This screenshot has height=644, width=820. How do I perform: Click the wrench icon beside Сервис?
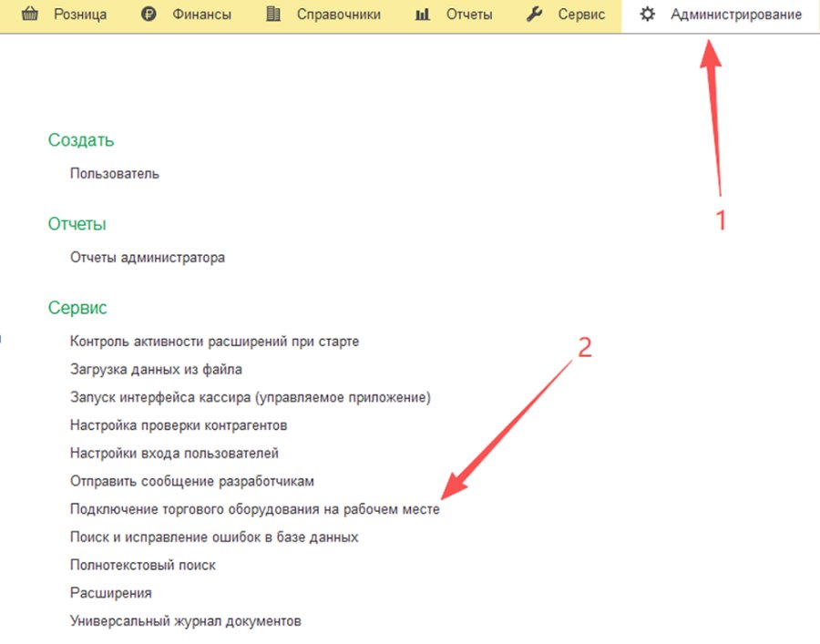point(534,14)
